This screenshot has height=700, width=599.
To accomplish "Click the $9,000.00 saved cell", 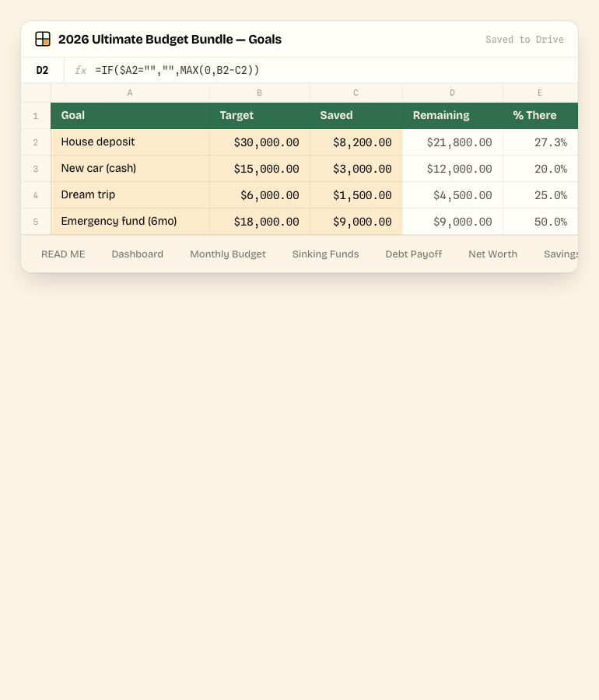I will point(356,221).
